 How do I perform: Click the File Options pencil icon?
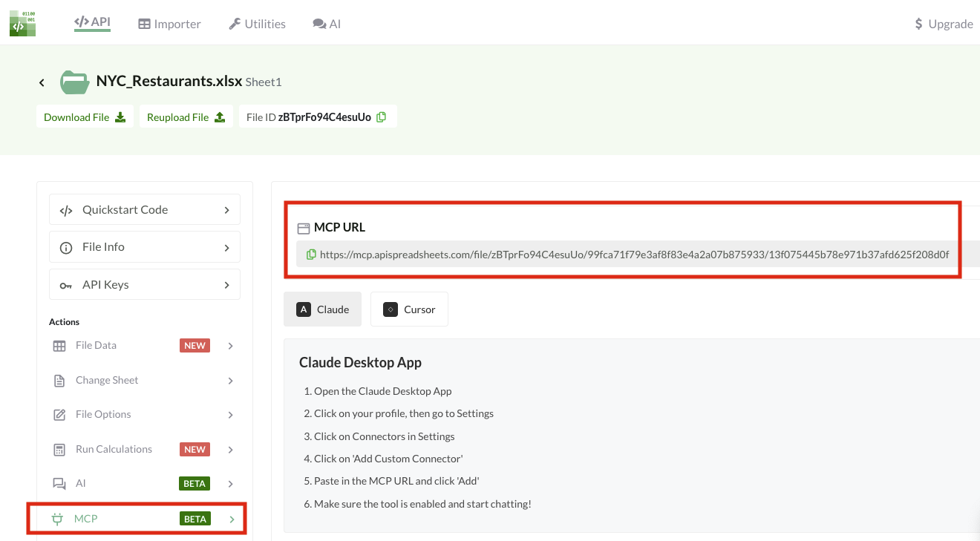59,414
